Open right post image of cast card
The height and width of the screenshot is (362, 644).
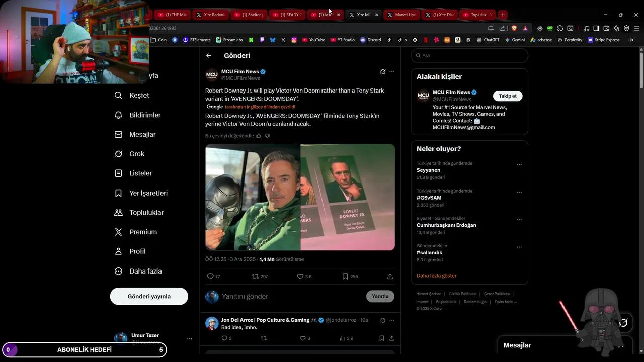pos(348,197)
